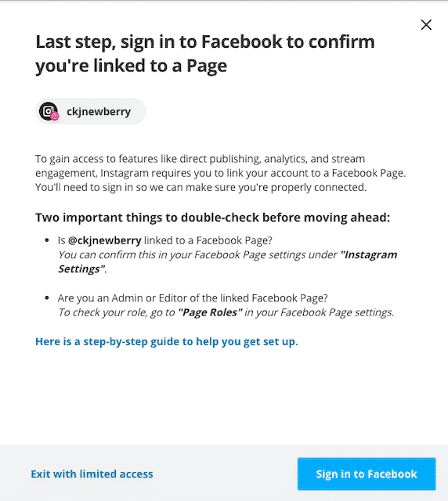The height and width of the screenshot is (501, 448).
Task: Click the paragraph about direct publishing and analytics
Action: click(x=220, y=173)
